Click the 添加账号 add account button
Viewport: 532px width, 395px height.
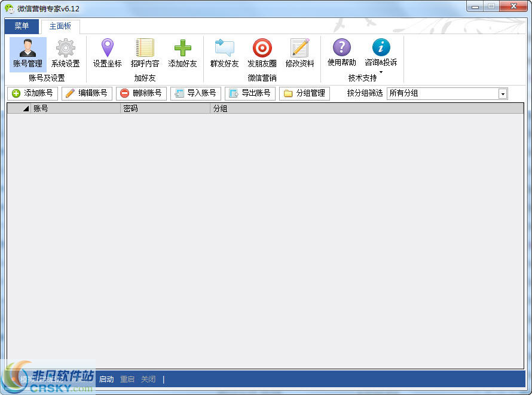coord(33,93)
